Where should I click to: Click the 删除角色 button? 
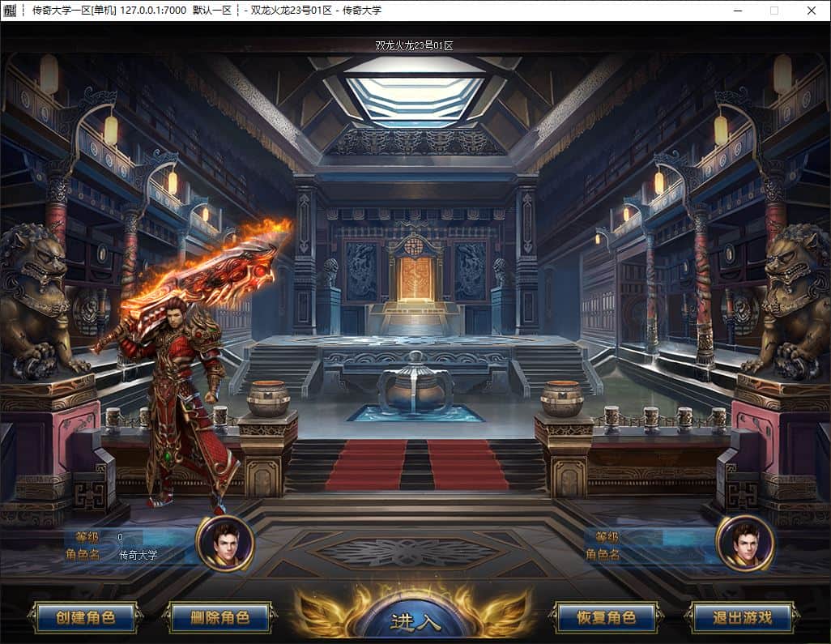tap(219, 617)
